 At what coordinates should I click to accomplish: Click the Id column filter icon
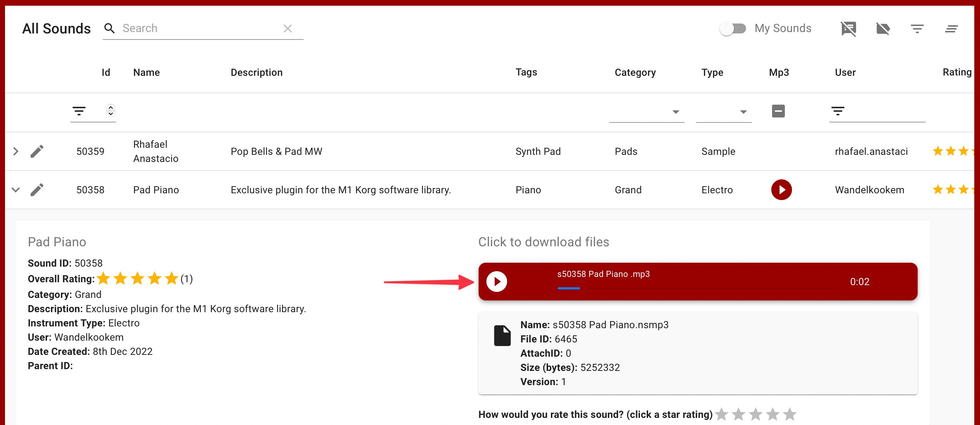click(x=79, y=111)
